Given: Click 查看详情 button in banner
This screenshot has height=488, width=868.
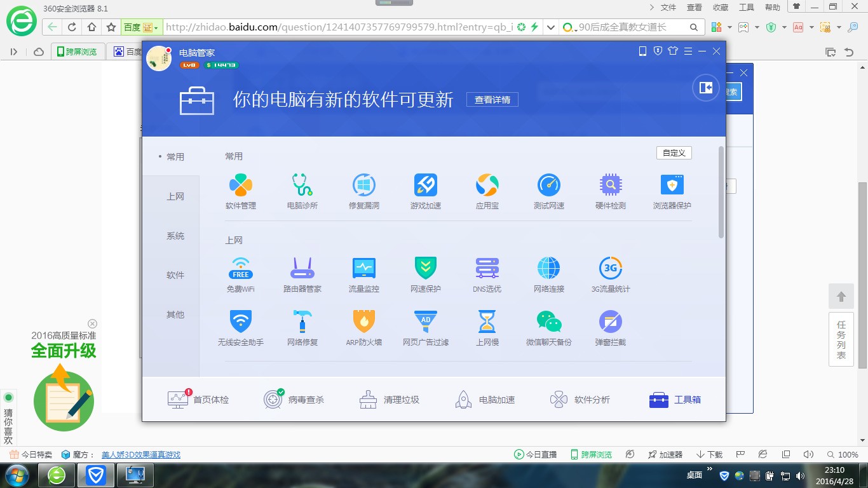Looking at the screenshot, I should tap(492, 100).
